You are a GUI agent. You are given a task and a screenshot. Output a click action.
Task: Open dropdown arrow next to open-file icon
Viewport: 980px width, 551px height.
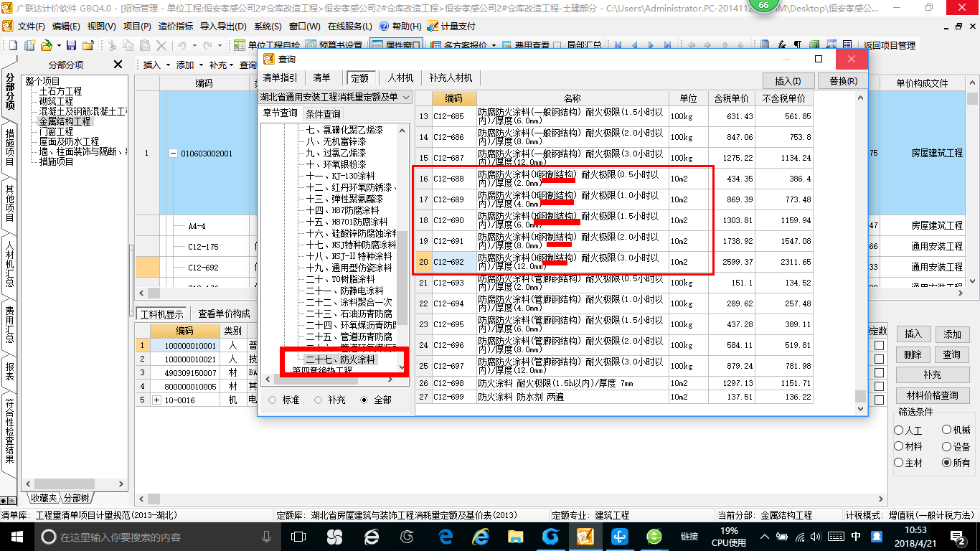pyautogui.click(x=59, y=45)
